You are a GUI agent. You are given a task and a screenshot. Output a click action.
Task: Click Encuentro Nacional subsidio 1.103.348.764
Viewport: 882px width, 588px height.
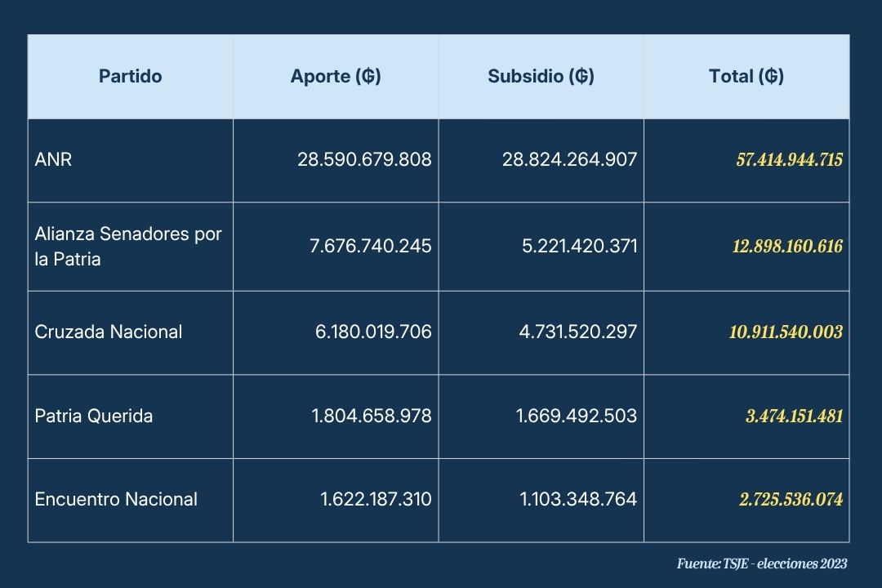[x=577, y=499]
